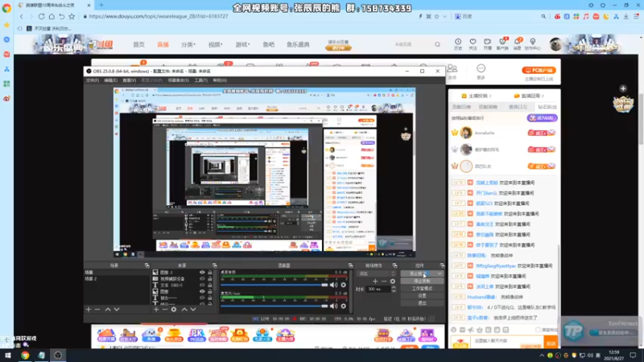Switch to the 钻石粉丝 tab
The height and width of the screenshot is (362, 644).
tap(547, 107)
